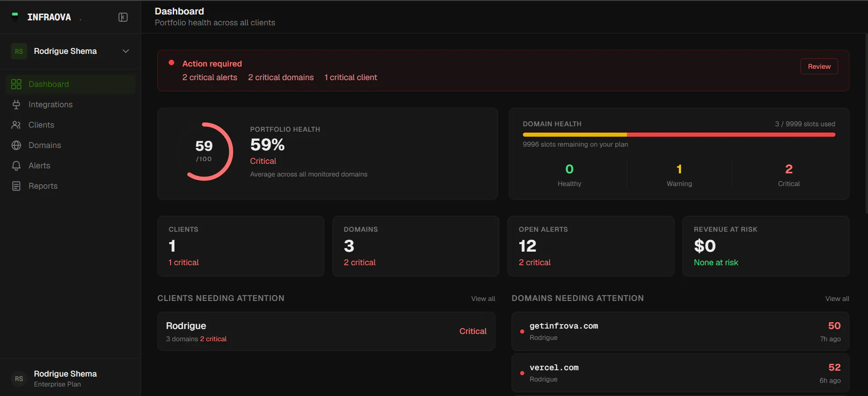Open the vercel.com domain row
868x396 pixels.
tap(680, 373)
